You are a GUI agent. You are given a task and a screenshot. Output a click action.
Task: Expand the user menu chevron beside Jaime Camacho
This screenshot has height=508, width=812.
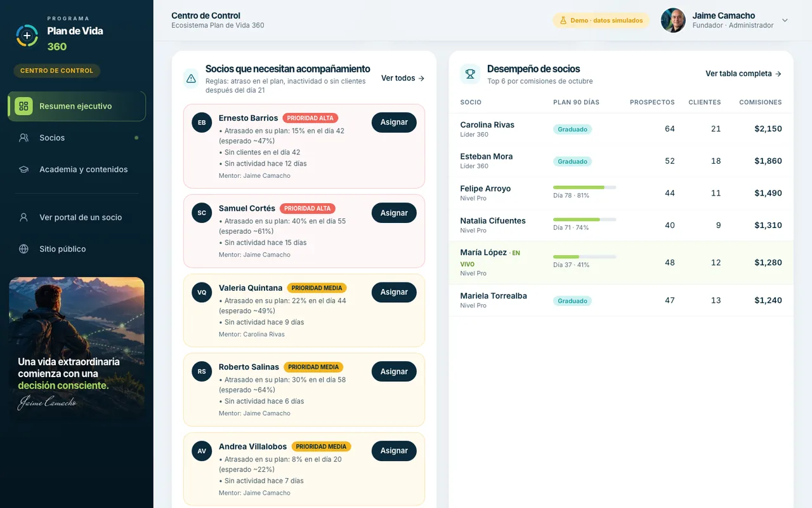point(785,20)
